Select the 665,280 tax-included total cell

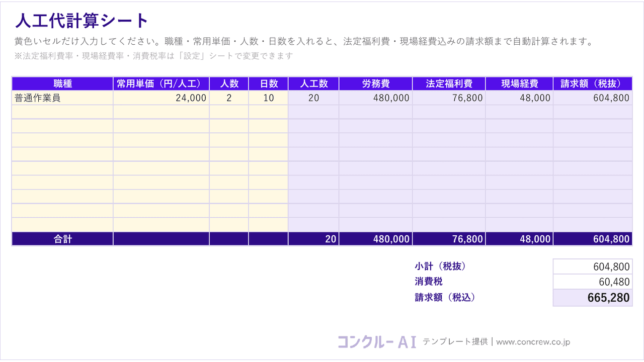point(593,298)
